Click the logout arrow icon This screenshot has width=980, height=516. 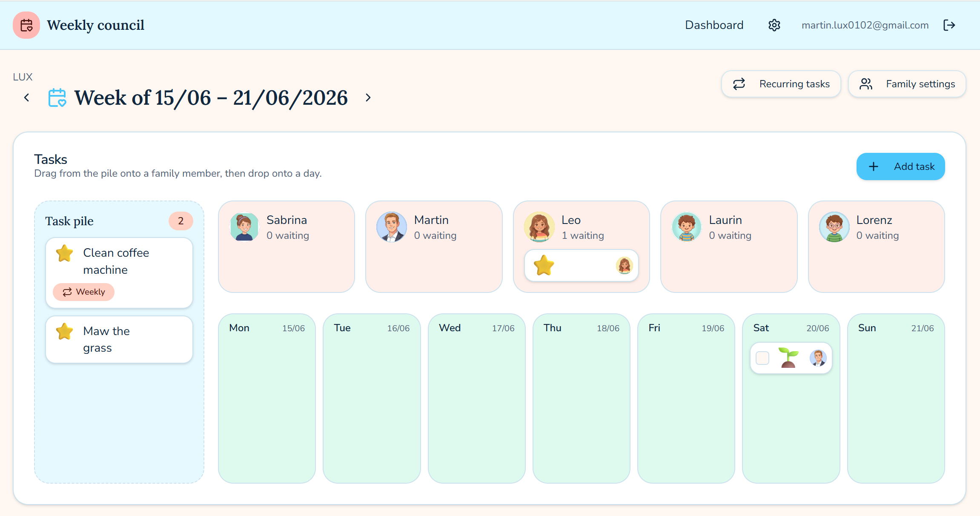coord(949,25)
